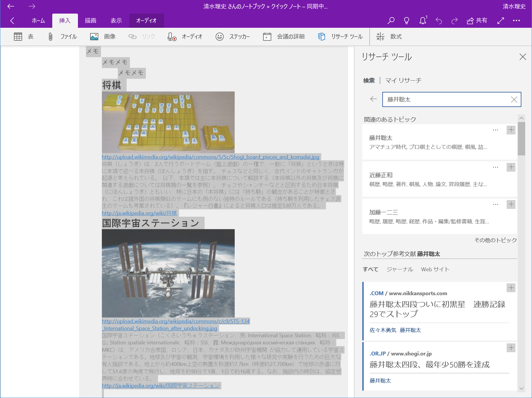This screenshot has width=532, height=398.
Task: Insert a table
Action: [x=24, y=36]
